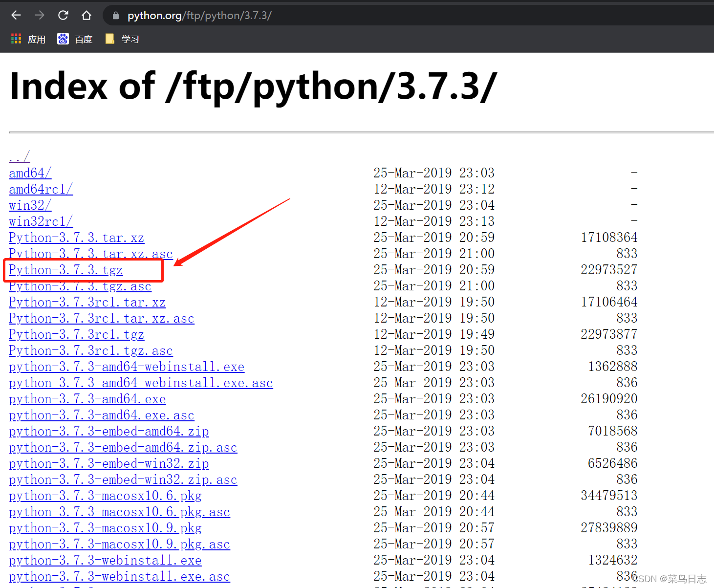Download Python-3.7.3rc1.tgz

[x=77, y=334]
